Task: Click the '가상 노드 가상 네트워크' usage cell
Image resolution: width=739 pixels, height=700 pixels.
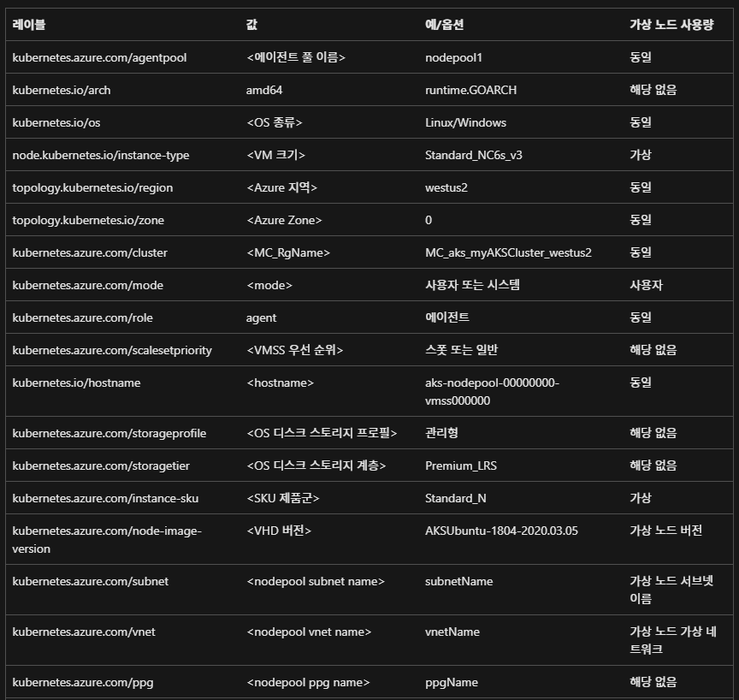Action: 673,640
